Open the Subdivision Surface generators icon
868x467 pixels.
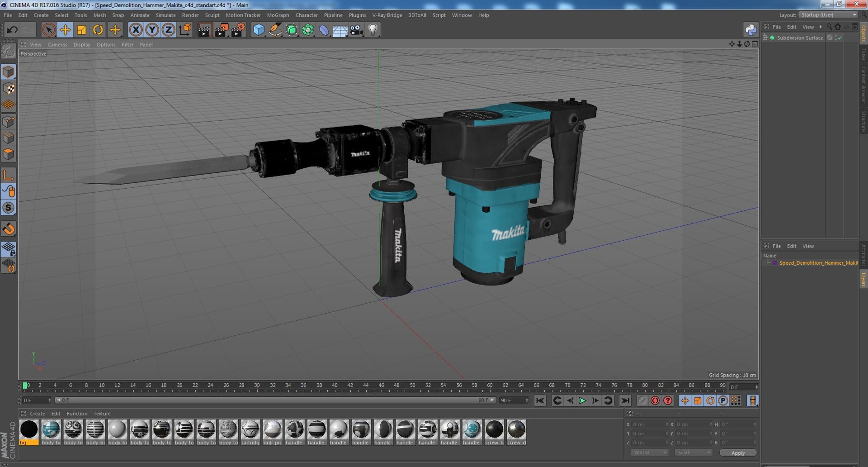292,30
